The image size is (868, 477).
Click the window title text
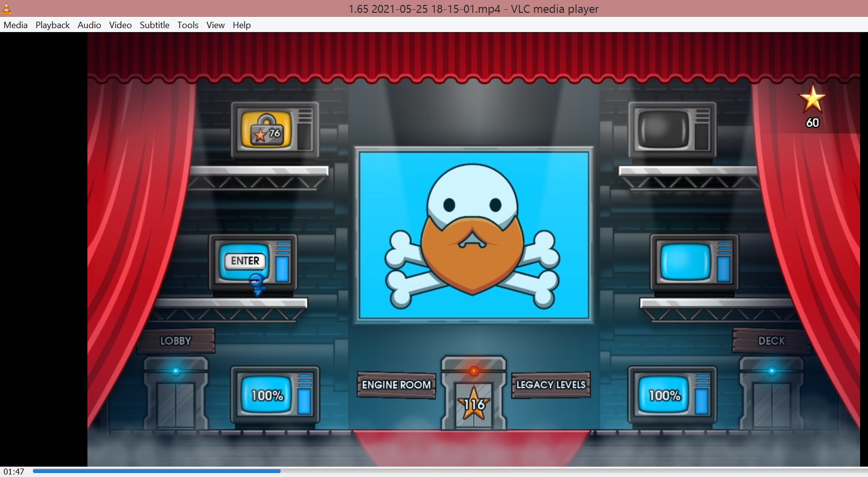(x=473, y=9)
